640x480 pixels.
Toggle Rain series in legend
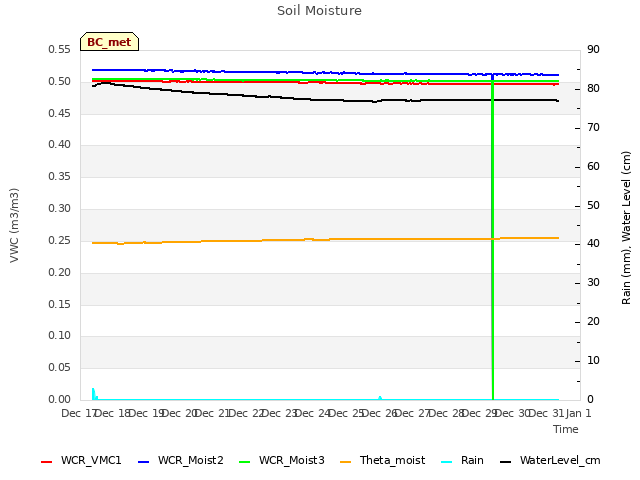462,460
